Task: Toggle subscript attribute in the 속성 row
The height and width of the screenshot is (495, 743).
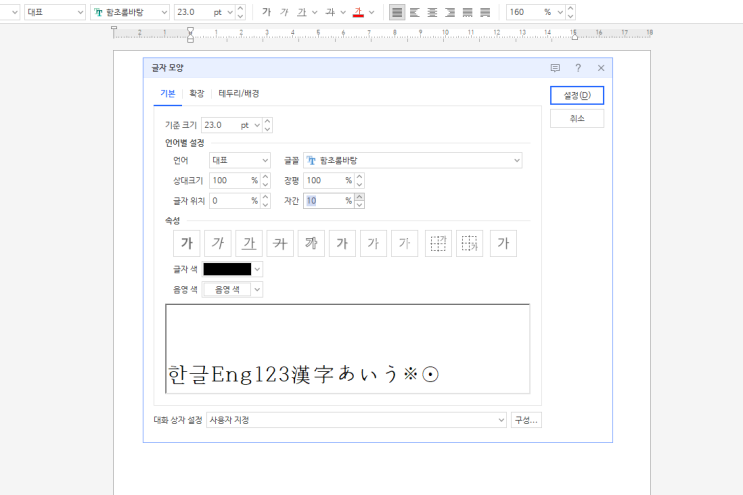Action: 469,243
